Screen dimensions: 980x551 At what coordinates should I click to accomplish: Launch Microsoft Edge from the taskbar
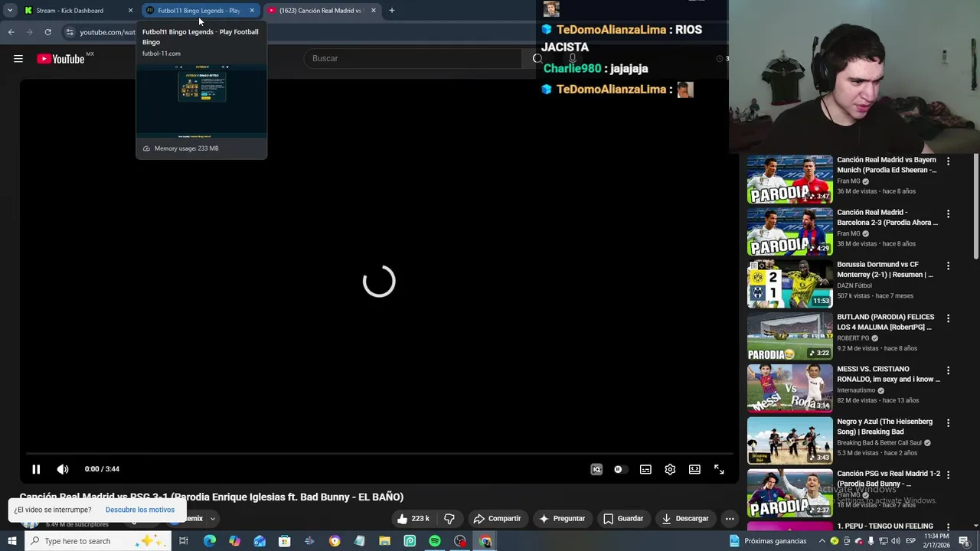coord(209,541)
